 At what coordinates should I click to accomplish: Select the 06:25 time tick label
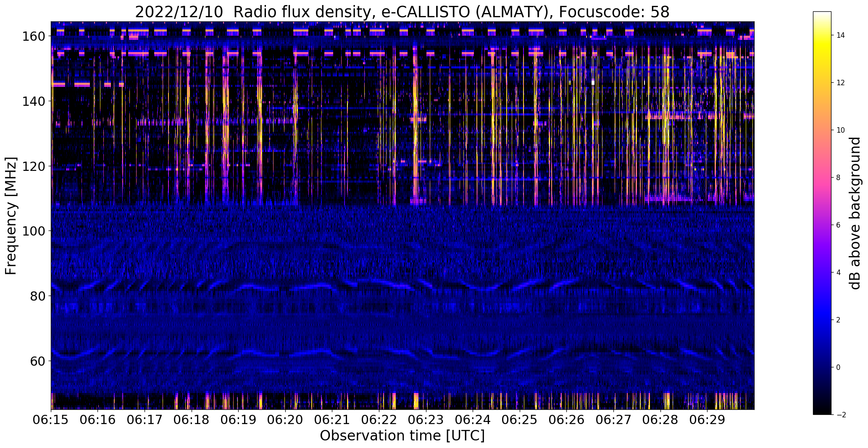pyautogui.click(x=519, y=420)
